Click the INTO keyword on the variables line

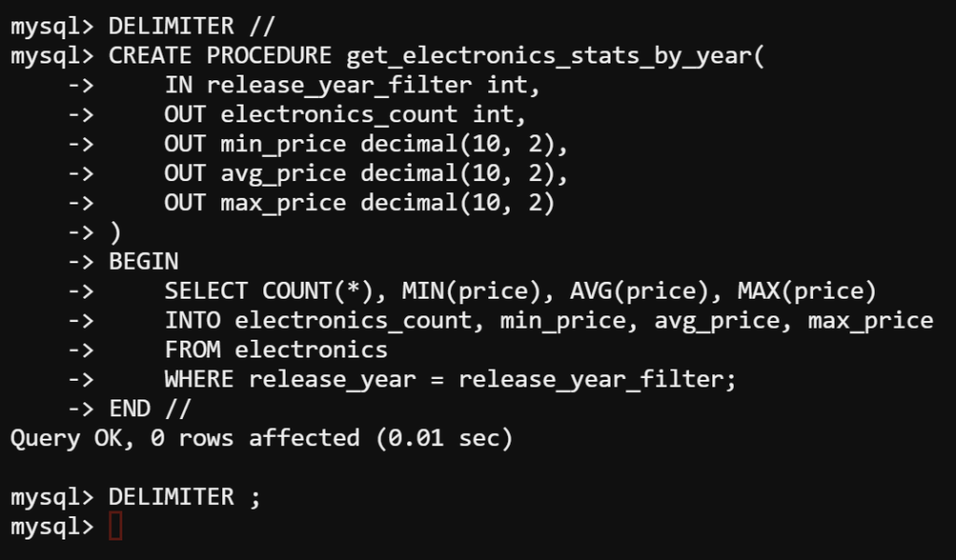(192, 321)
